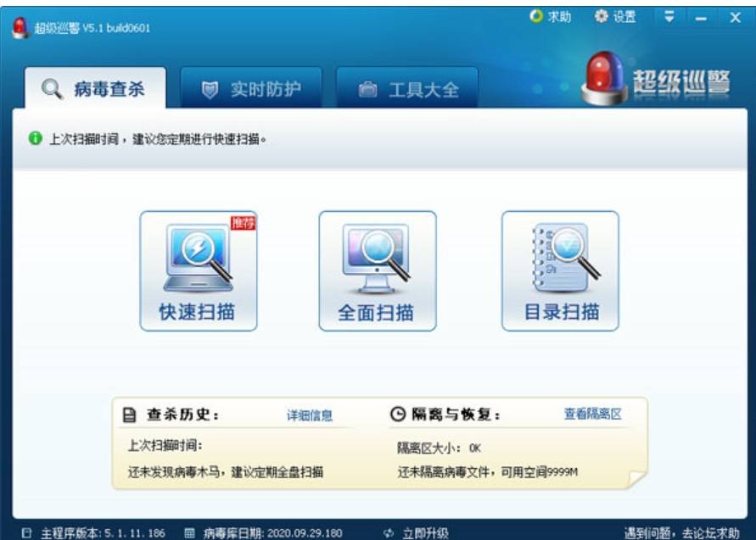756x540 pixels.
Task: Minimize the 超级巡警 window
Action: coord(701,19)
